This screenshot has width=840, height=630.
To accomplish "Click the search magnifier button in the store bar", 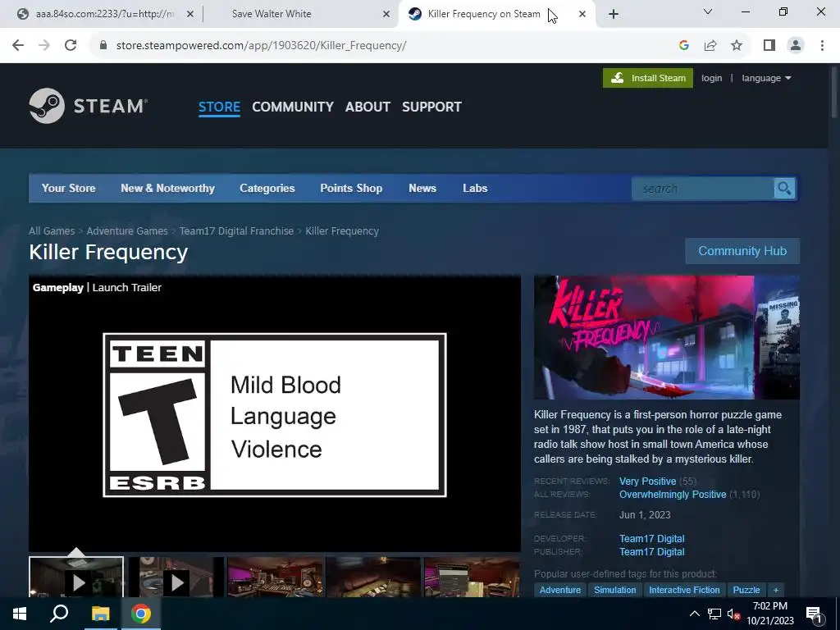I will click(784, 189).
